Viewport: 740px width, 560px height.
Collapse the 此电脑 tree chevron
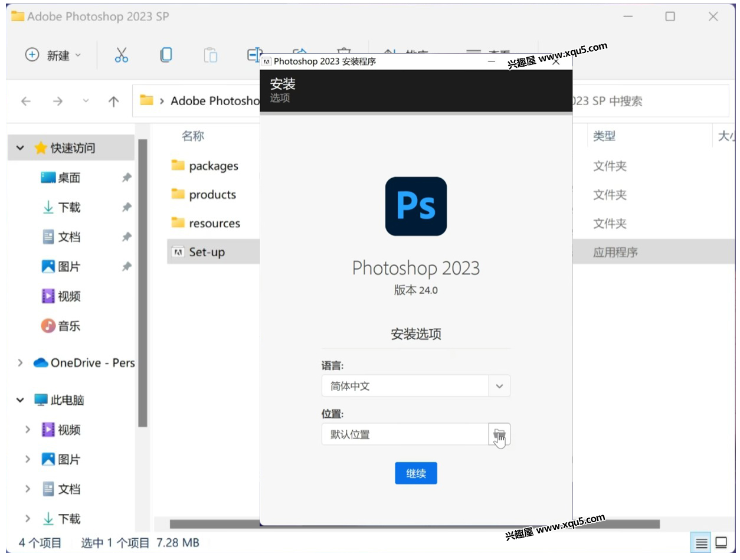click(x=21, y=400)
